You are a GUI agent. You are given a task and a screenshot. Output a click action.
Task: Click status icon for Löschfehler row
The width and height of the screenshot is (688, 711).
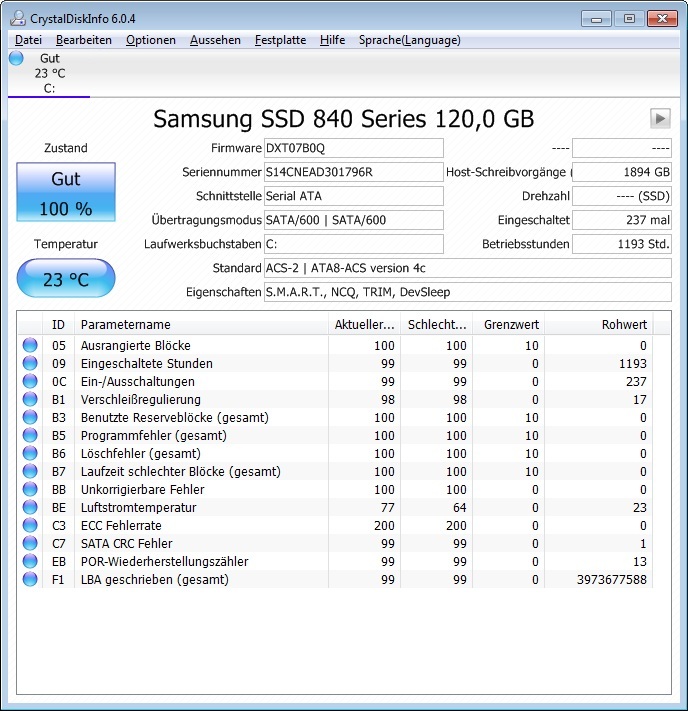pos(30,453)
